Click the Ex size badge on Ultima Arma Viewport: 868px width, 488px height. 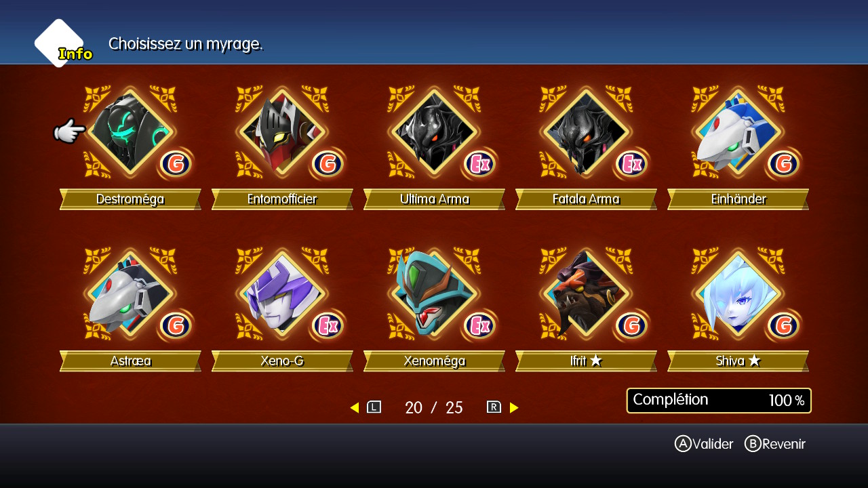tap(480, 164)
